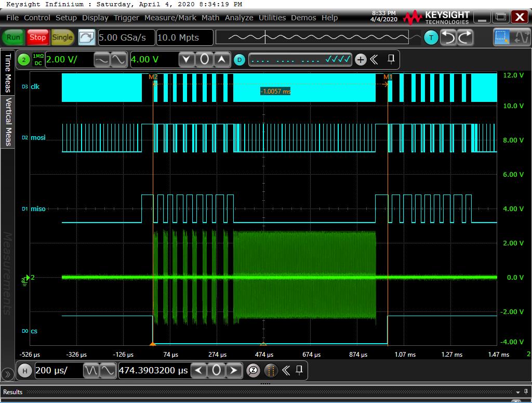Toggle channel 2 on/off

coord(23,60)
